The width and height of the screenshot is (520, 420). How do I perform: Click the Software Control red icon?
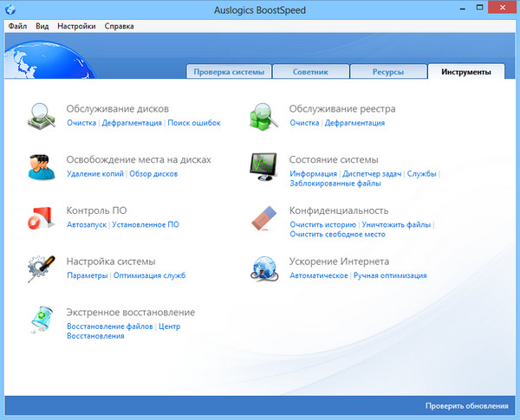pos(41,216)
